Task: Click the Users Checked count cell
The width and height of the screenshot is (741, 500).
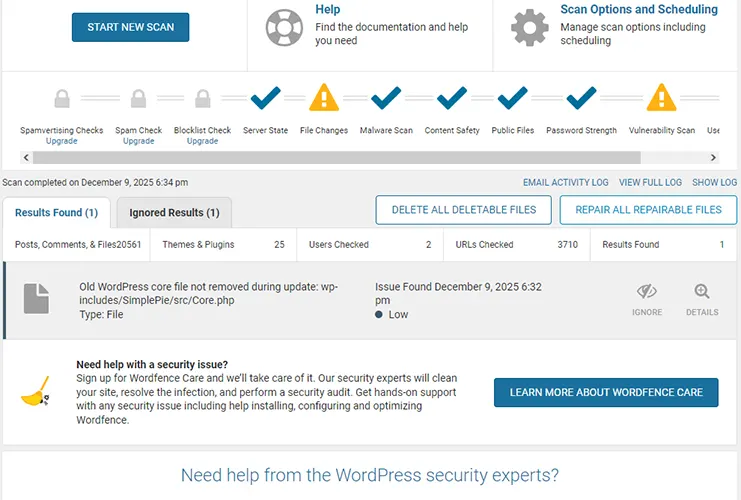Action: [370, 244]
